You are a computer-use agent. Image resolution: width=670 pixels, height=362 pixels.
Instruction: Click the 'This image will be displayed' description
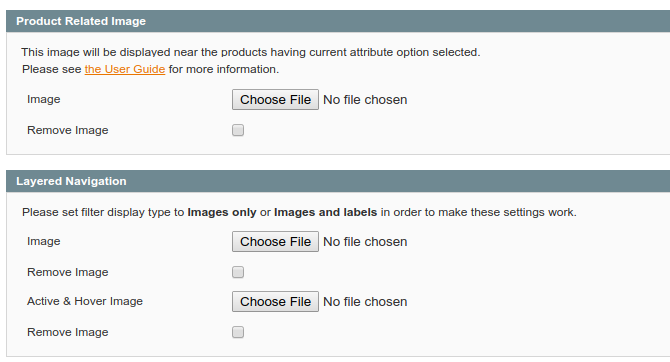[x=251, y=52]
